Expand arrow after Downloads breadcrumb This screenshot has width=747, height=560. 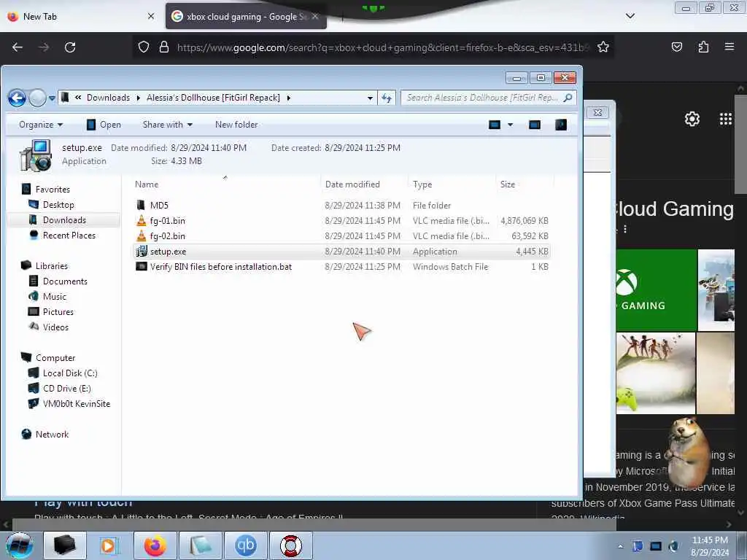(138, 98)
